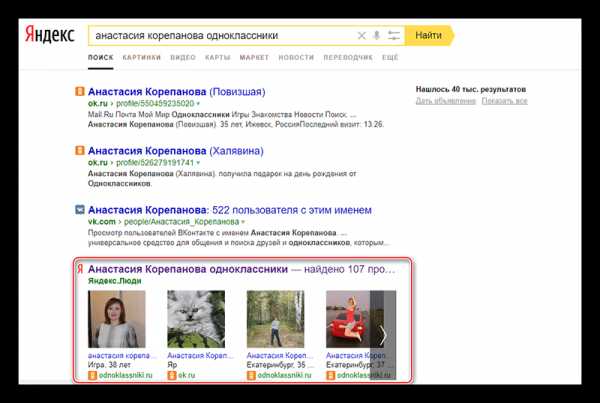Open the forest photo thumbnail
This screenshot has width=600, height=403.
coord(276,319)
